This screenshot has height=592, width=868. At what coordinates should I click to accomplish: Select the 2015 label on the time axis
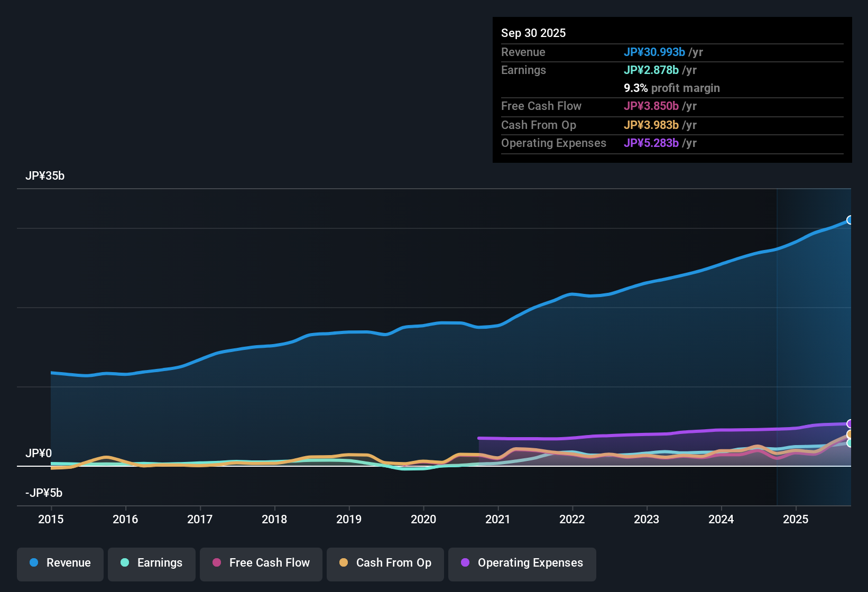(x=51, y=520)
